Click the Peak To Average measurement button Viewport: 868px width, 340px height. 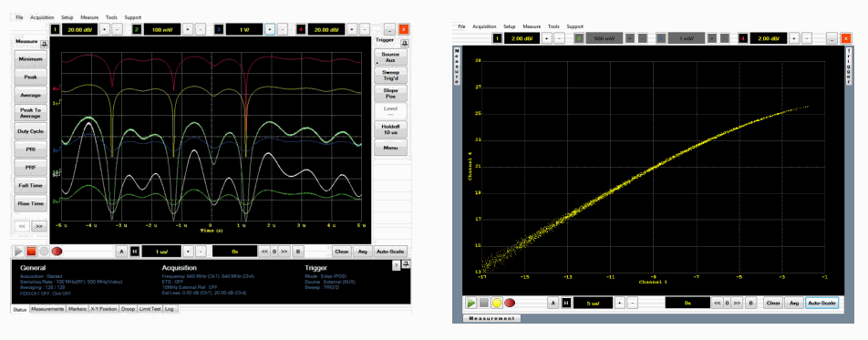(30, 113)
